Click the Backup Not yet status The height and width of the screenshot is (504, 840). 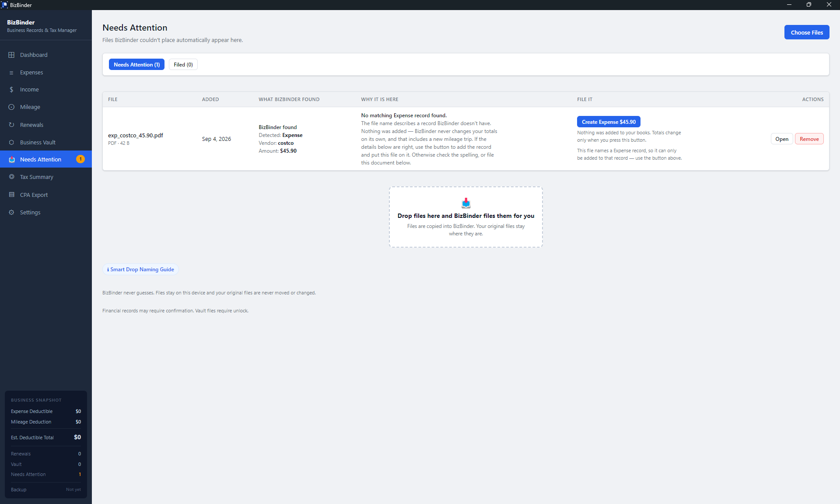click(73, 490)
